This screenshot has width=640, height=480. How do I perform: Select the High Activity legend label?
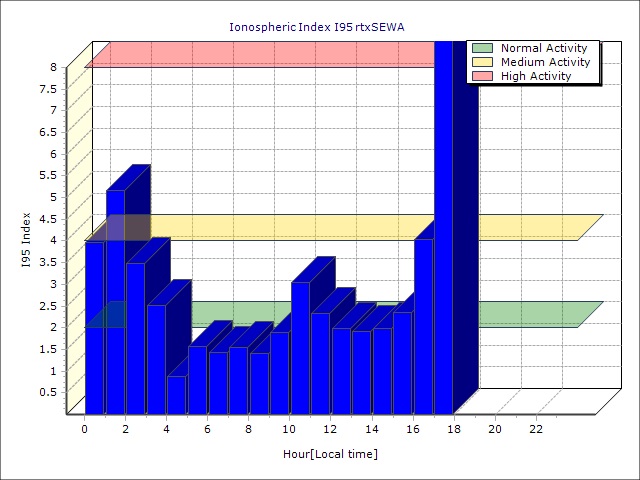coord(536,76)
